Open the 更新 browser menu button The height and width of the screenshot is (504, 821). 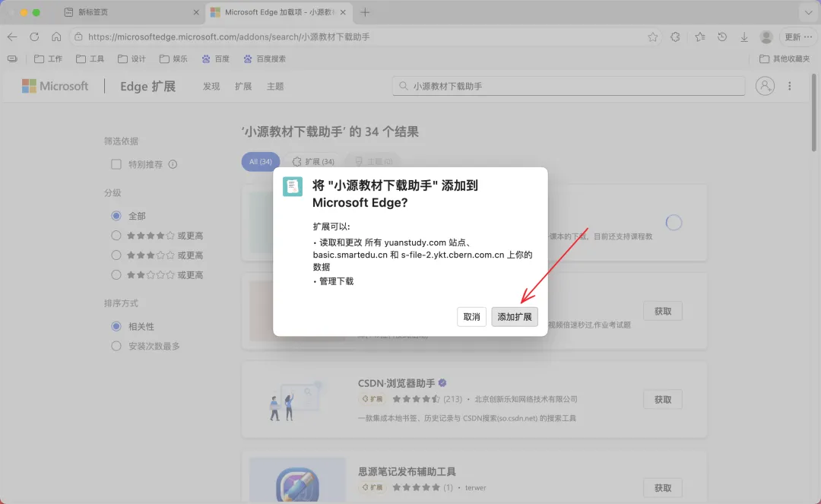pyautogui.click(x=798, y=37)
